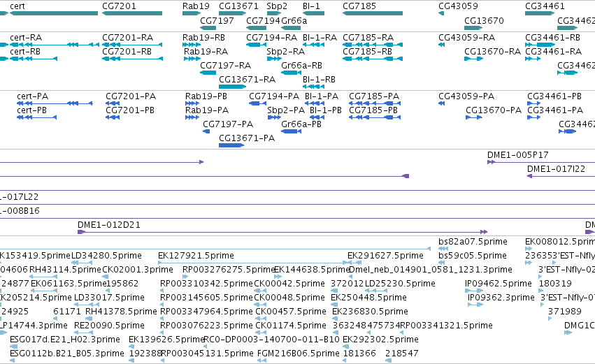Select EST RE20090.5prime label
595x364 pixels.
(109, 326)
